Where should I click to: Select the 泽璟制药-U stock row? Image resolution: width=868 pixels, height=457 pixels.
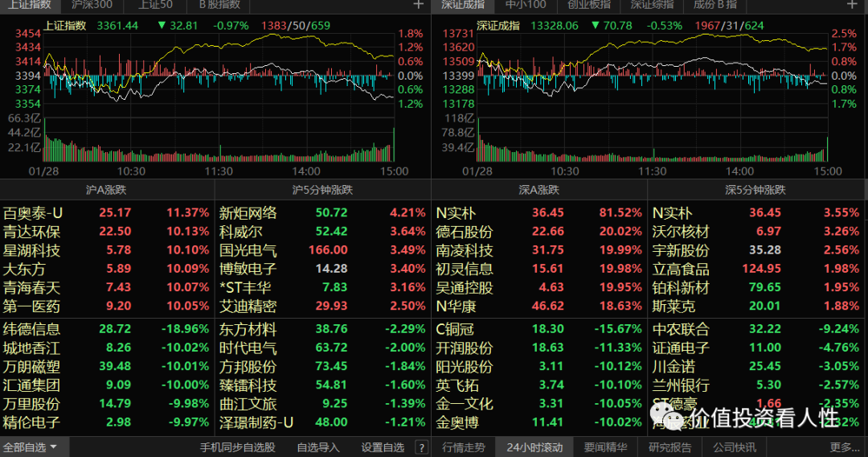323,422
